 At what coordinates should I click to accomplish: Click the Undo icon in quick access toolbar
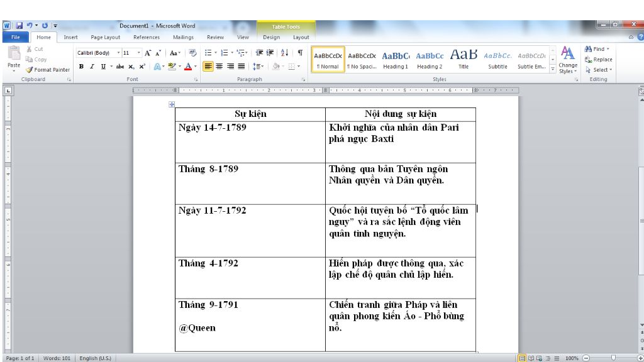[30, 25]
